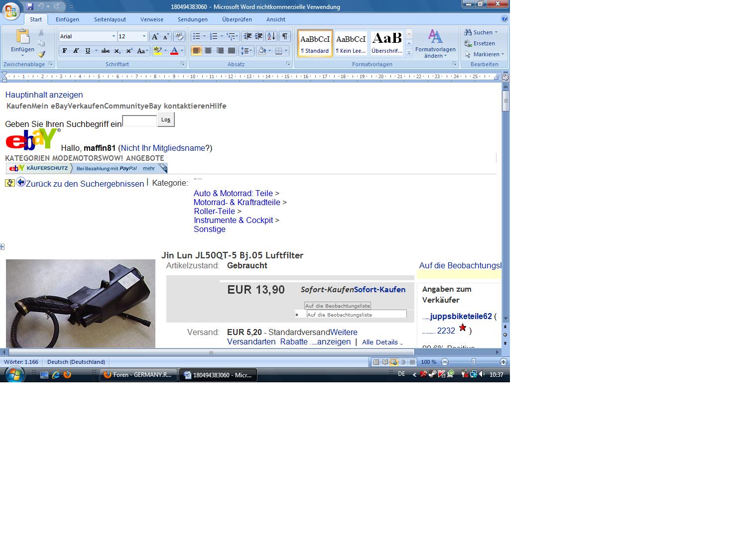Click the zoom slider handle
This screenshot has height=560, width=747.
(x=474, y=362)
